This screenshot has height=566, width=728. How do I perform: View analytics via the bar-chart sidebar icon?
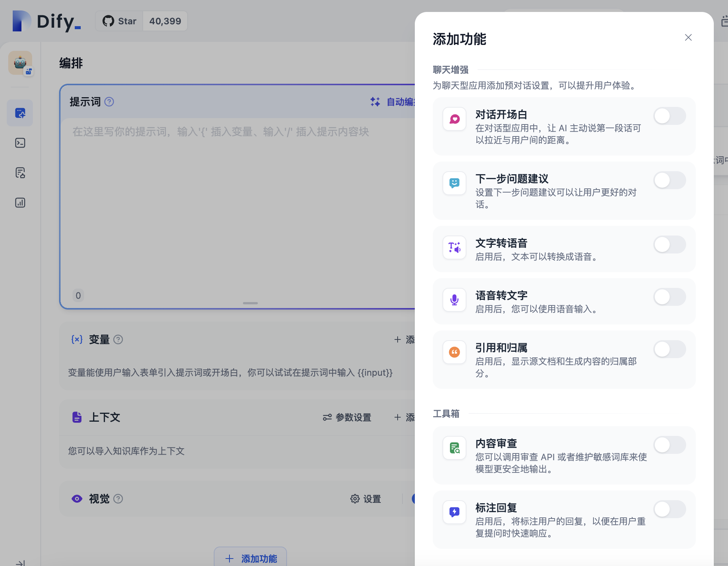tap(20, 203)
